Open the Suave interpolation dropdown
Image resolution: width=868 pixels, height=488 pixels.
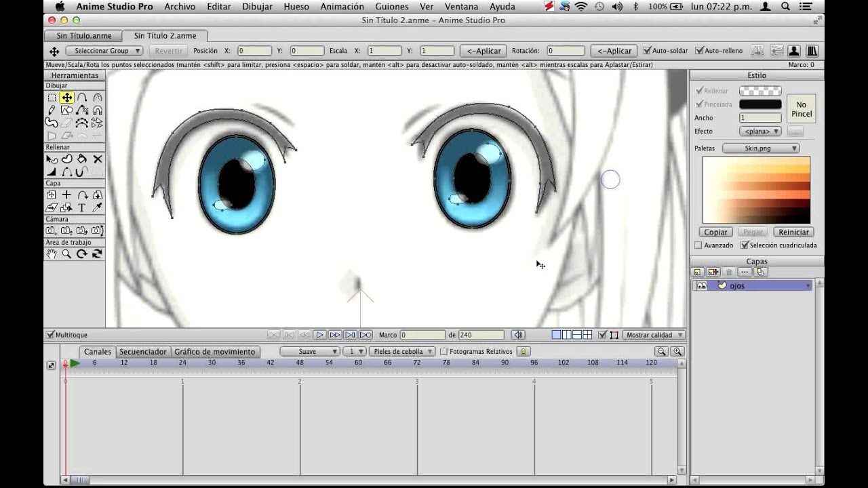(x=310, y=352)
